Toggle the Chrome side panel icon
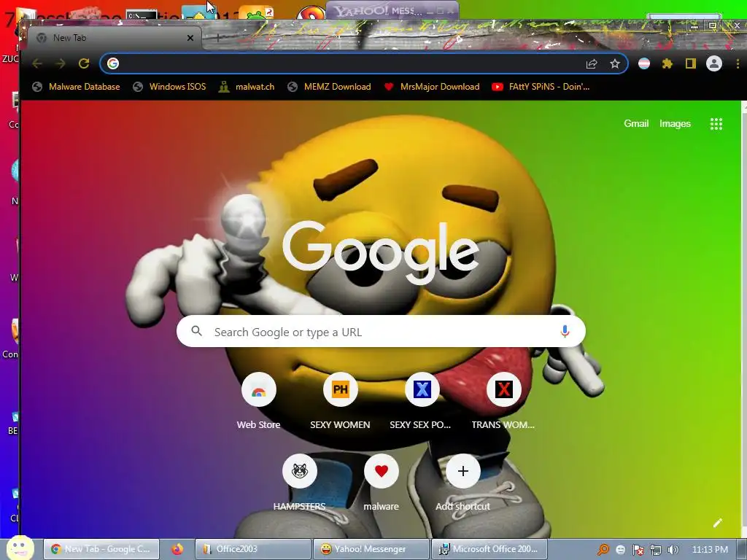 click(x=691, y=64)
